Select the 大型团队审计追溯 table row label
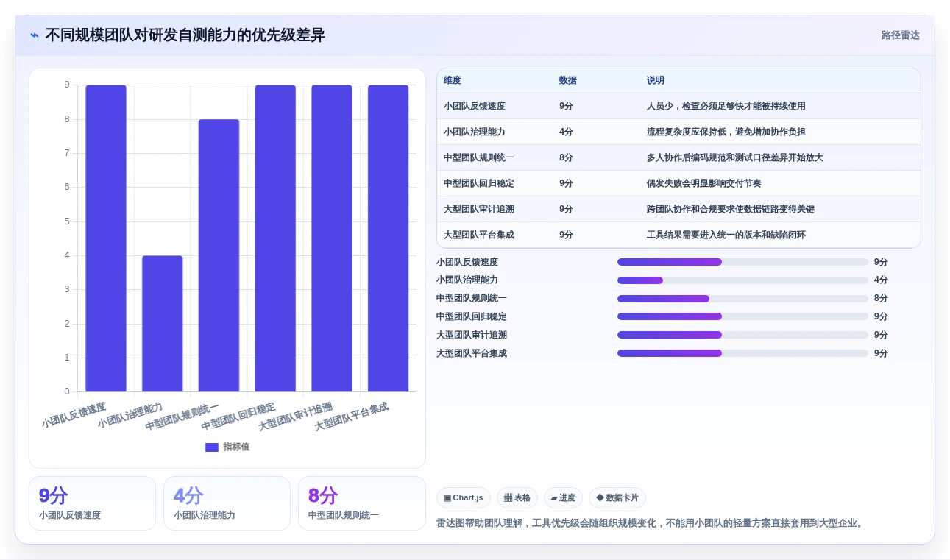The image size is (950, 560). point(479,209)
